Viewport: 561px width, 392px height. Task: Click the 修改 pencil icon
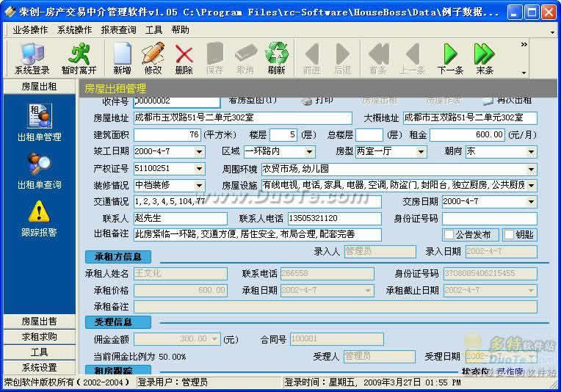tap(153, 58)
